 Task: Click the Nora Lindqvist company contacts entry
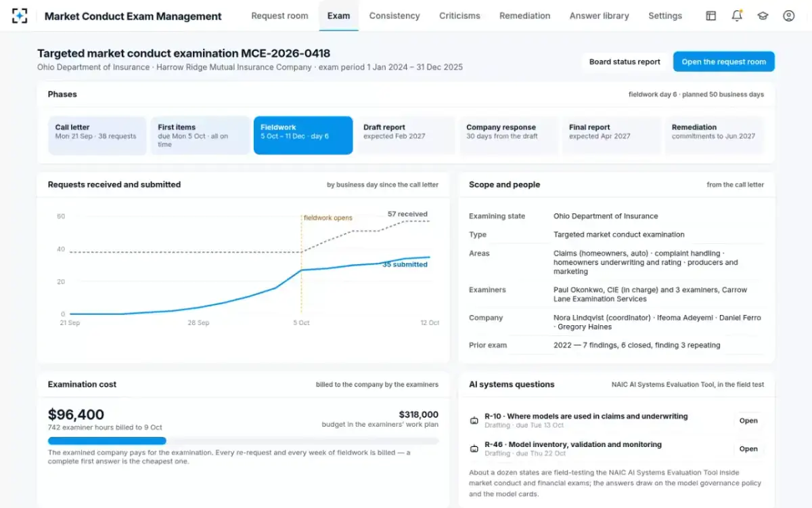point(657,322)
